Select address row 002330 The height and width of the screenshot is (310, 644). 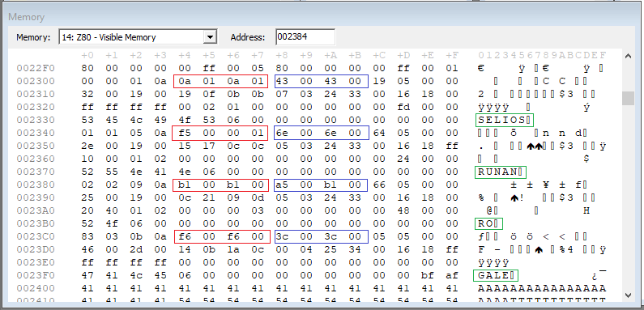[36, 120]
